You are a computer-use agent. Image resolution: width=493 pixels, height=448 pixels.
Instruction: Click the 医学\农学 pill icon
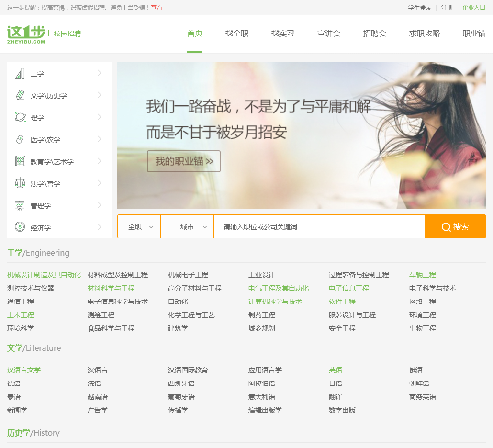click(20, 139)
